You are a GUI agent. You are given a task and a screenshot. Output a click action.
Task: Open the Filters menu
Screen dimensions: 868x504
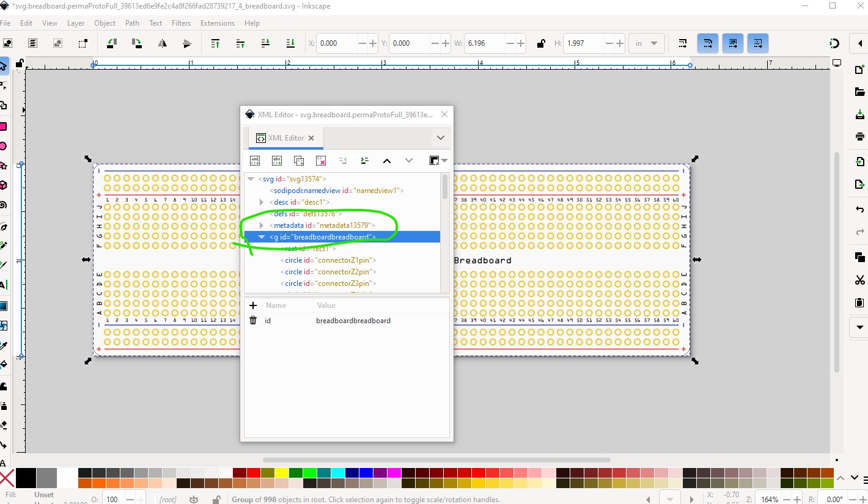(x=181, y=23)
